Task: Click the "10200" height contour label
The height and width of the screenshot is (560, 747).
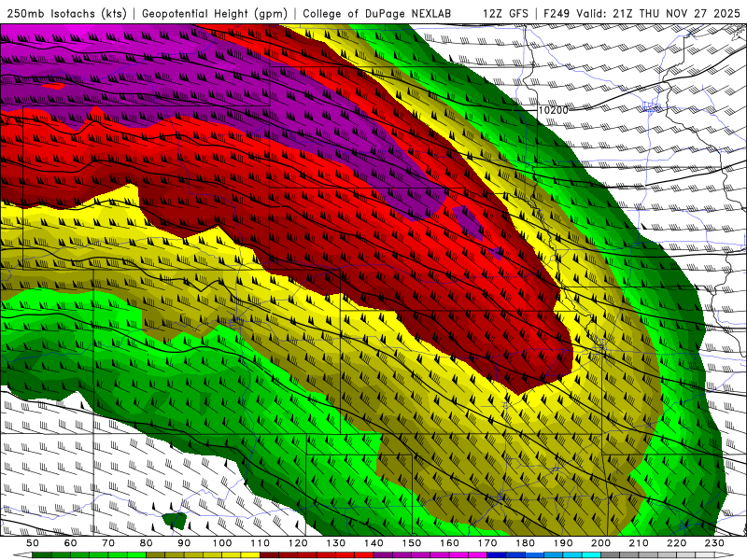Action: 553,110
